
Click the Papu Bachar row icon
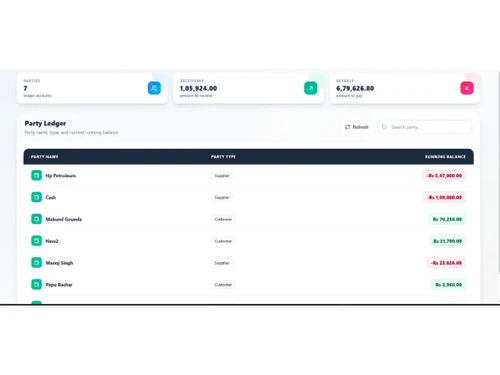point(36,285)
